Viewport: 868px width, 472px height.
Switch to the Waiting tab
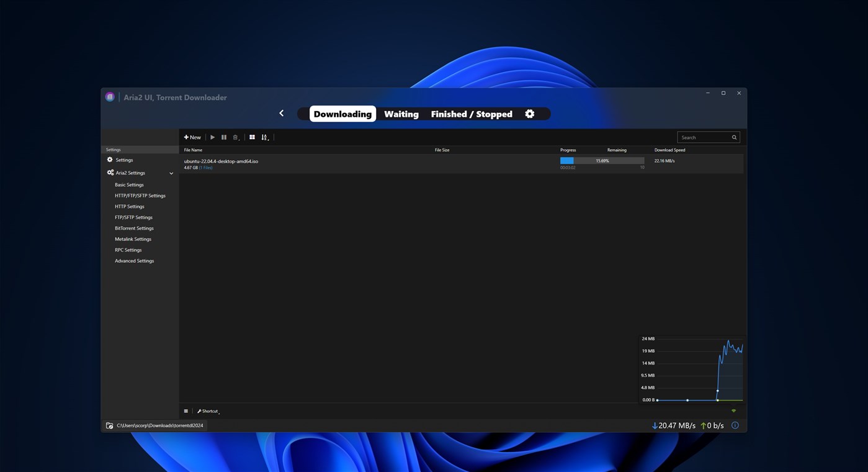coord(401,114)
